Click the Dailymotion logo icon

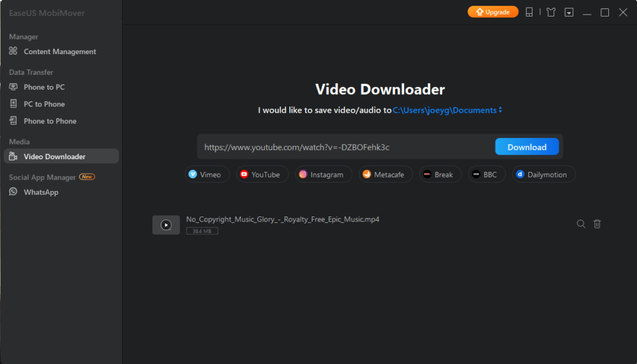click(520, 174)
